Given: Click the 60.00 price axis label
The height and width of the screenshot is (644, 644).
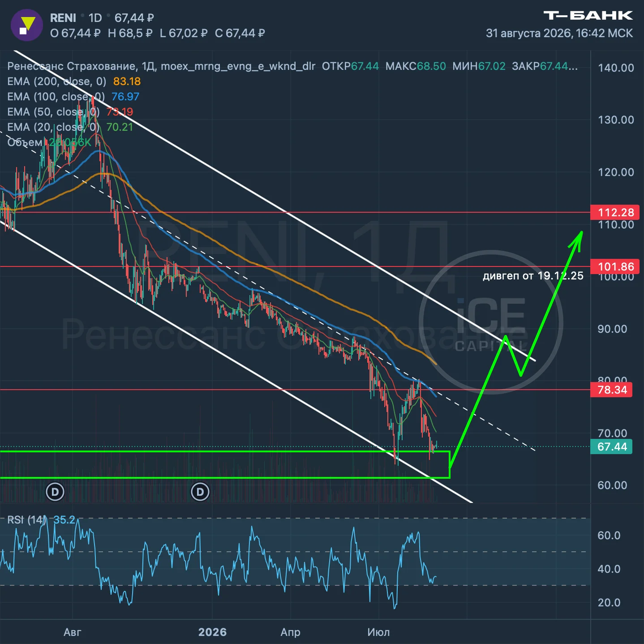Looking at the screenshot, I should point(613,485).
